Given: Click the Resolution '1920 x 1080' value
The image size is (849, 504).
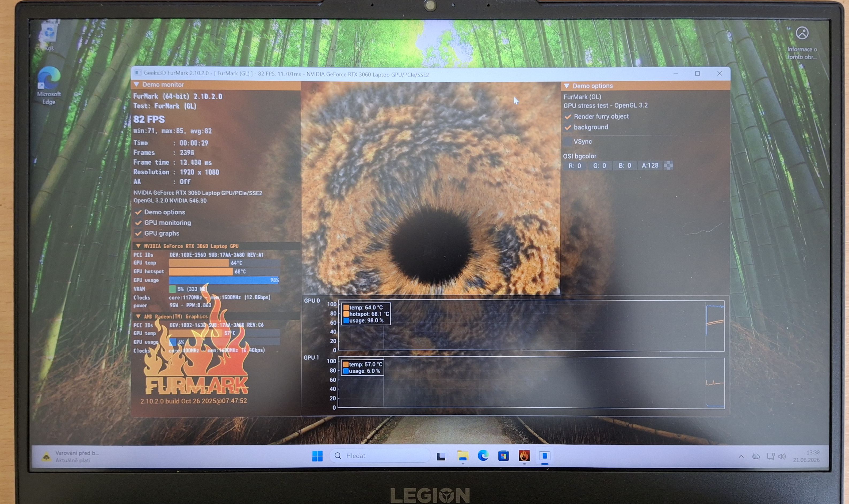Looking at the screenshot, I should (199, 172).
